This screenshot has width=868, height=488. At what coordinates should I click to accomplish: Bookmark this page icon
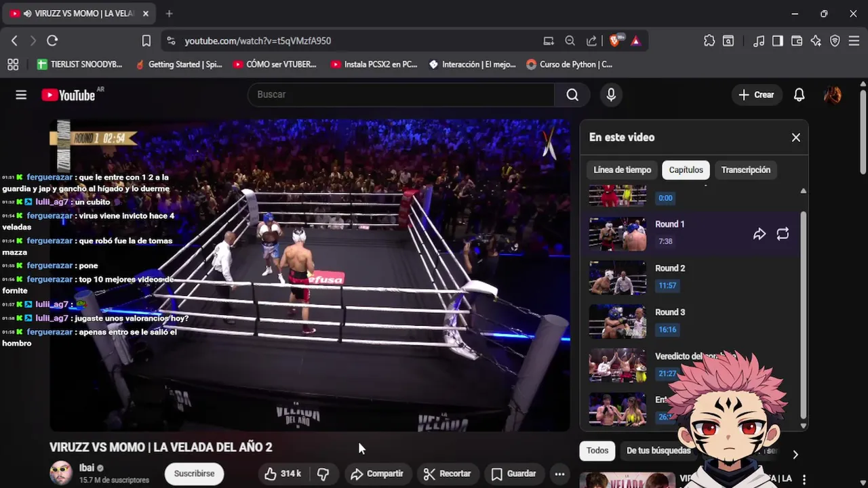click(x=146, y=41)
